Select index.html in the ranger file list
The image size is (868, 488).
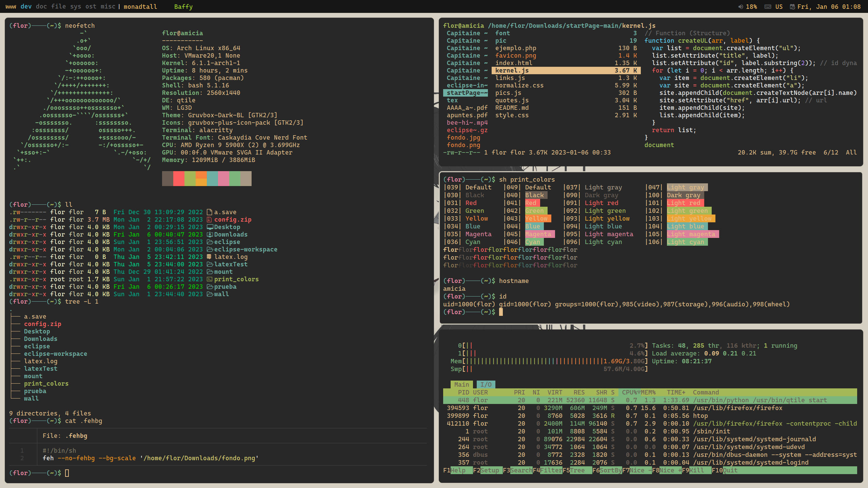coord(566,63)
